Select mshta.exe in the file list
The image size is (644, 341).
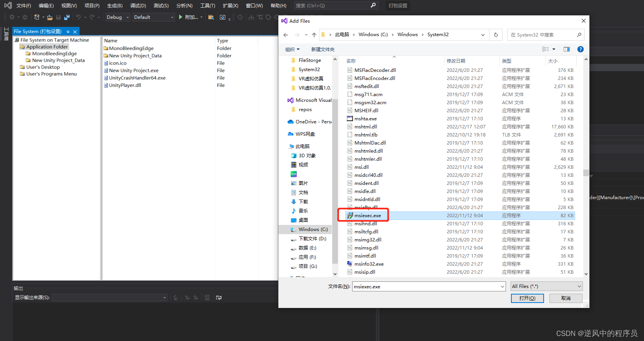click(x=365, y=118)
